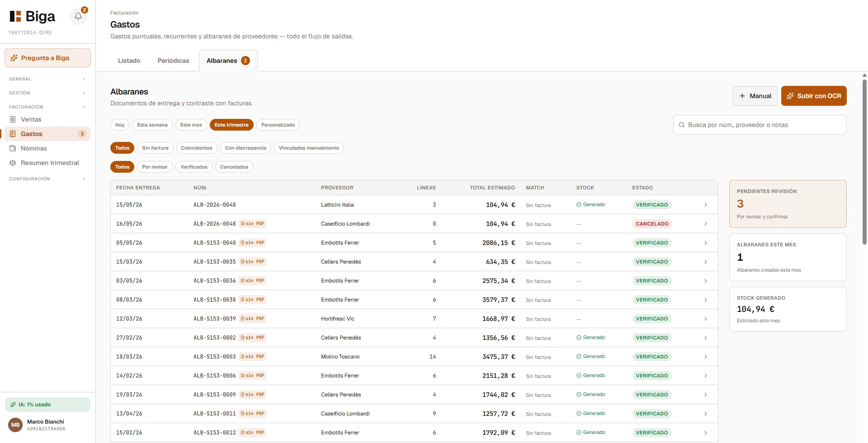This screenshot has height=443, width=868.
Task: Switch to the Periódicas tab
Action: click(x=173, y=61)
